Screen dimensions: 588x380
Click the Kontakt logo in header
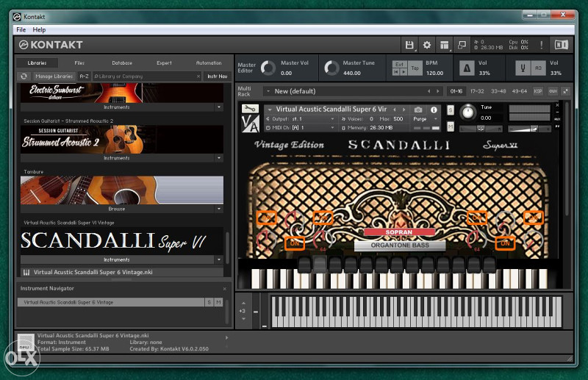[51, 45]
